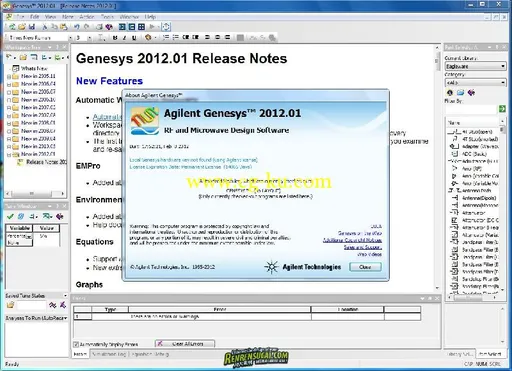Screen dimensions: 512x371
Task: Click the align left paragraph icon
Action: click(207, 37)
